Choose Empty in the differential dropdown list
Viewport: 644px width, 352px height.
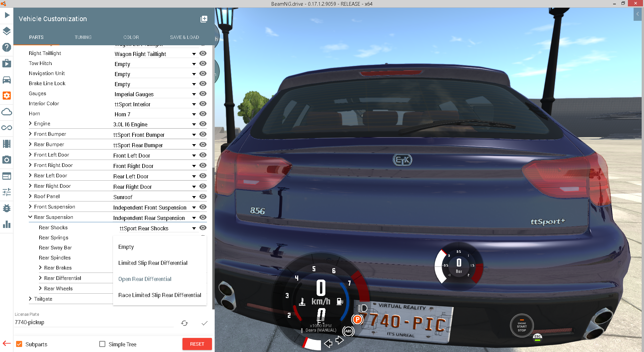(x=160, y=247)
